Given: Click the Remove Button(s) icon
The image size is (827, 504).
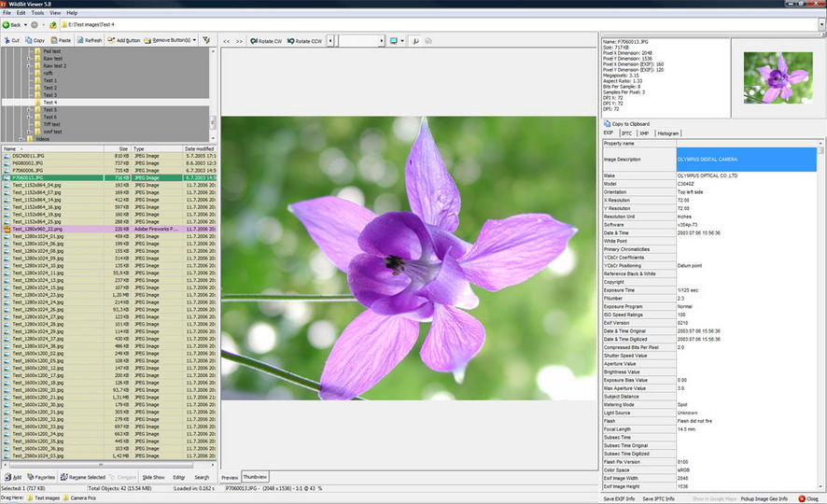Looking at the screenshot, I should coord(147,40).
